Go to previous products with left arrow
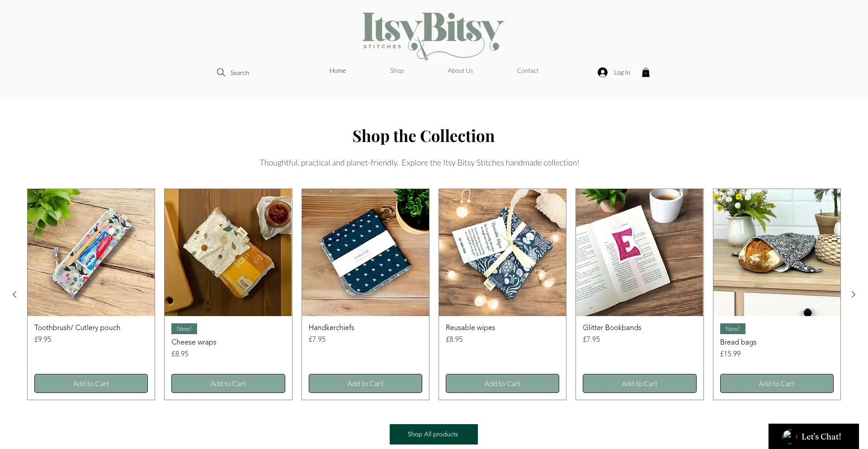The height and width of the screenshot is (449, 868). (x=14, y=294)
